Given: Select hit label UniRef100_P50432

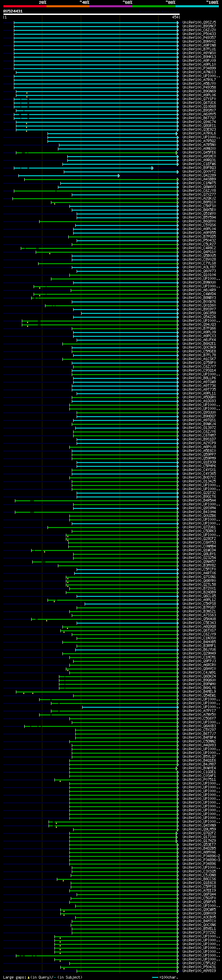Looking at the screenshot, I should (x=199, y=241).
